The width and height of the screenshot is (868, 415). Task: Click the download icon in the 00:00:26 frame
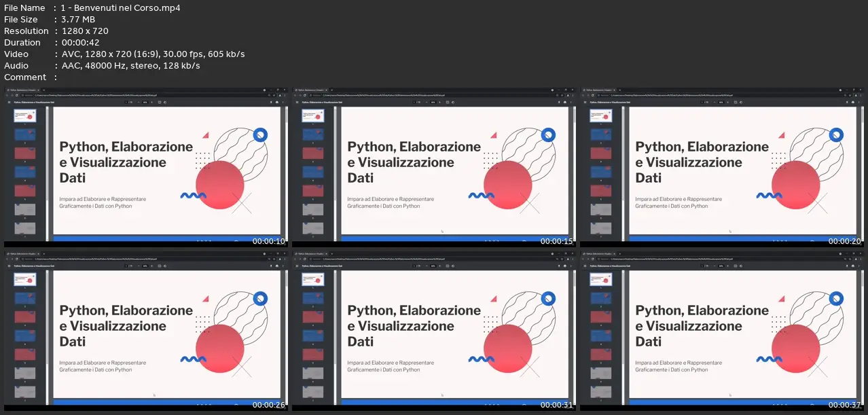[x=271, y=266]
